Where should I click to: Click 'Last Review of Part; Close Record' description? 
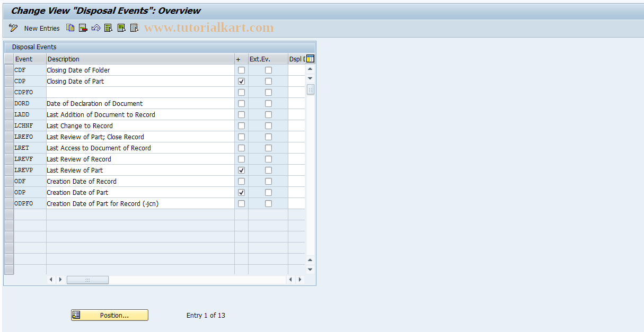[140, 137]
